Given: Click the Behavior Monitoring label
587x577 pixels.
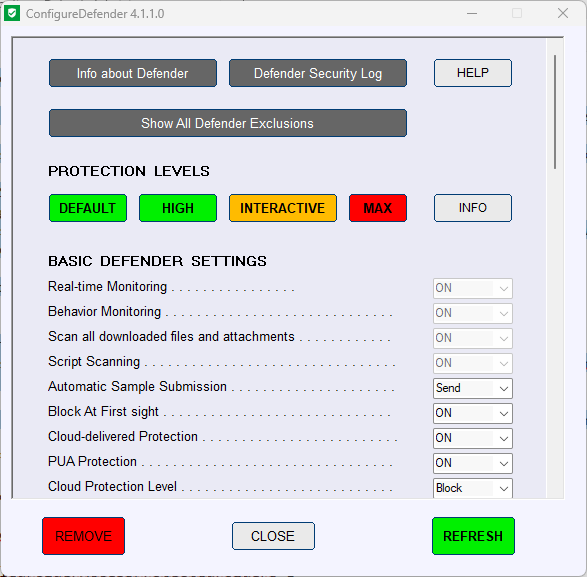Looking at the screenshot, I should pyautogui.click(x=104, y=312).
